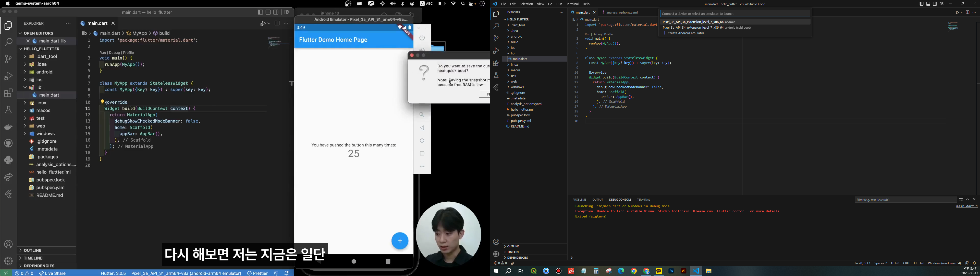Expand the OUTLINE section in the Mac VS Code
Image resolution: width=980 pixels, height=276 pixels.
coord(46,250)
